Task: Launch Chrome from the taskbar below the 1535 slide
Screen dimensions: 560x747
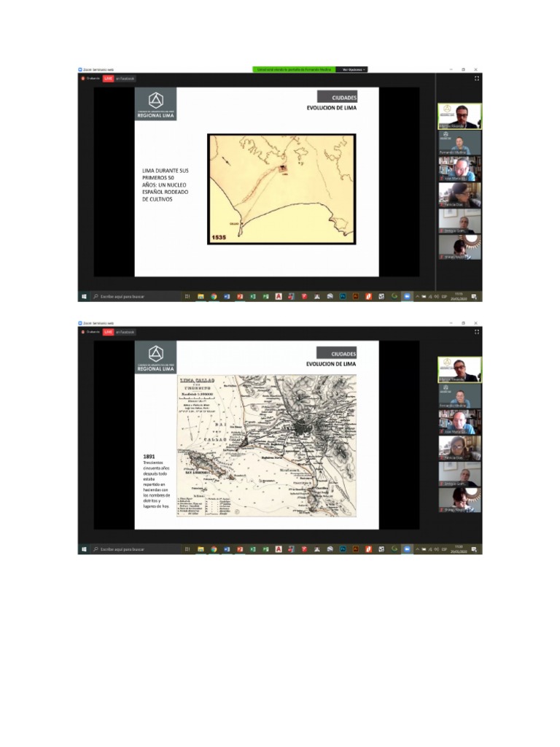Action: pyautogui.click(x=214, y=296)
